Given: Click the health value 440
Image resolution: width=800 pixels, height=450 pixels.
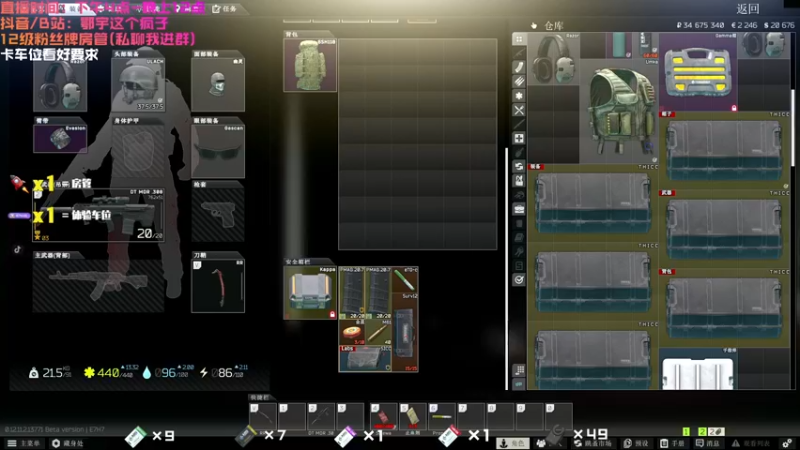Looking at the screenshot, I should point(108,373).
